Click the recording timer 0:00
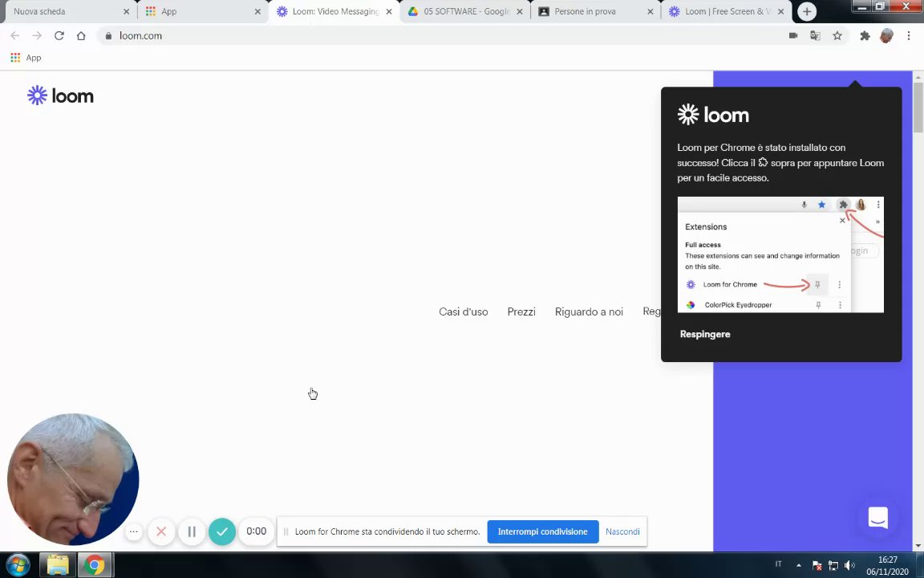 (257, 531)
